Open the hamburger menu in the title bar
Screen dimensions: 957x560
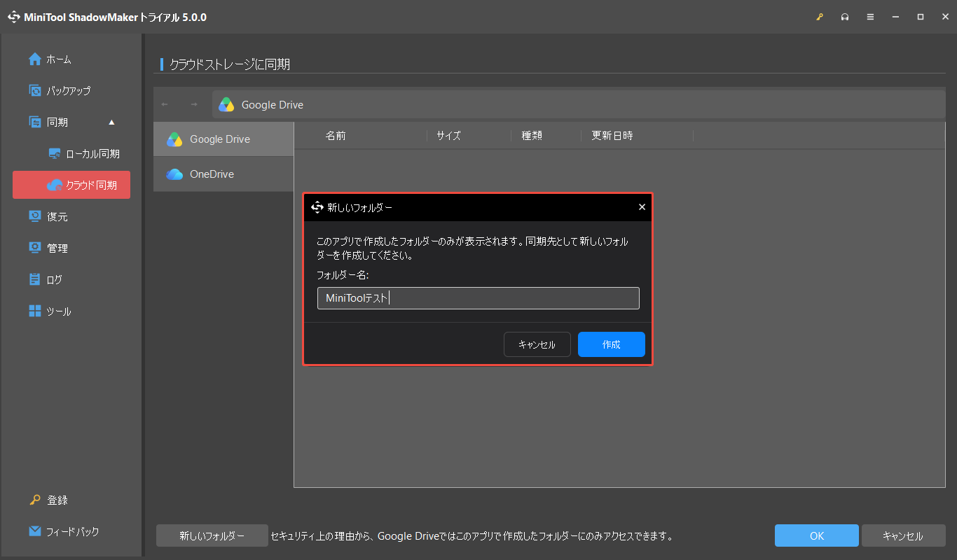pos(870,17)
